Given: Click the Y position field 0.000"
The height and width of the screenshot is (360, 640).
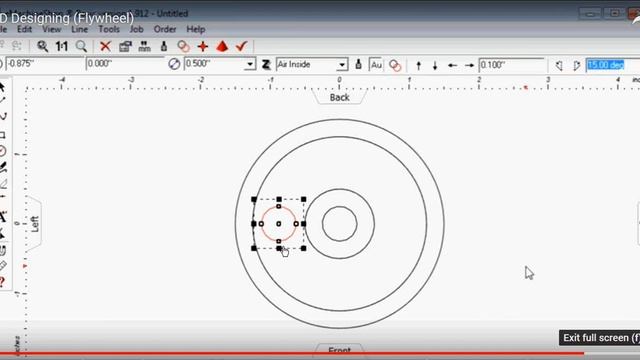Looking at the screenshot, I should [124, 64].
